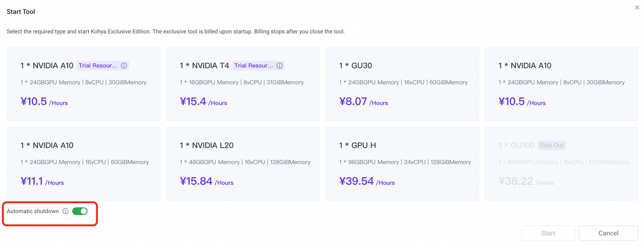Screen dimensions: 644x246
Task: Select the NVIDIA T4 instance card
Action: point(243,84)
